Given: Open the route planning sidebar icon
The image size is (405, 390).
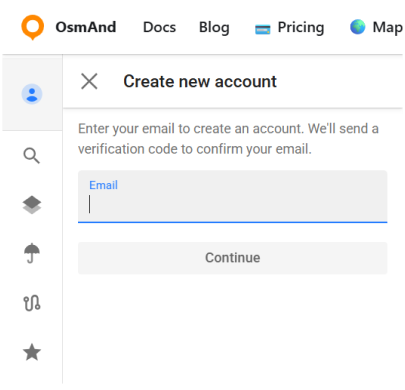Looking at the screenshot, I should (x=32, y=303).
